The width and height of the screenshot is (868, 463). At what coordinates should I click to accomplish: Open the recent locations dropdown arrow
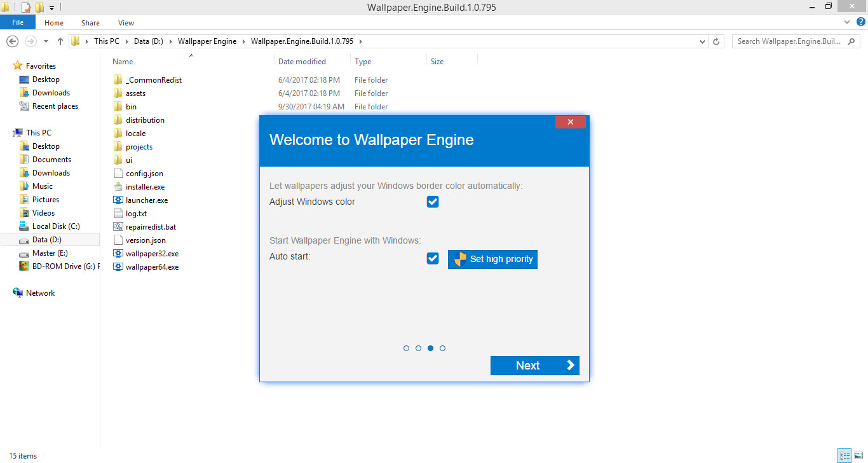click(46, 41)
